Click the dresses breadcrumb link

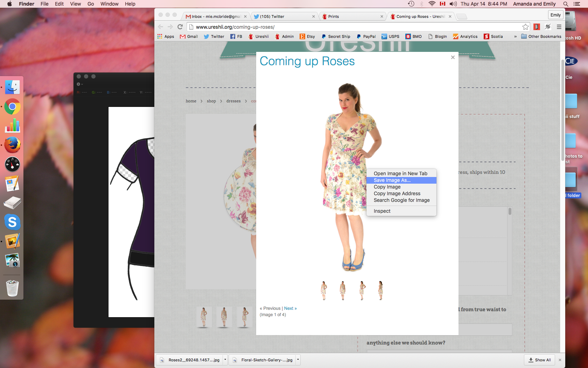tap(233, 101)
